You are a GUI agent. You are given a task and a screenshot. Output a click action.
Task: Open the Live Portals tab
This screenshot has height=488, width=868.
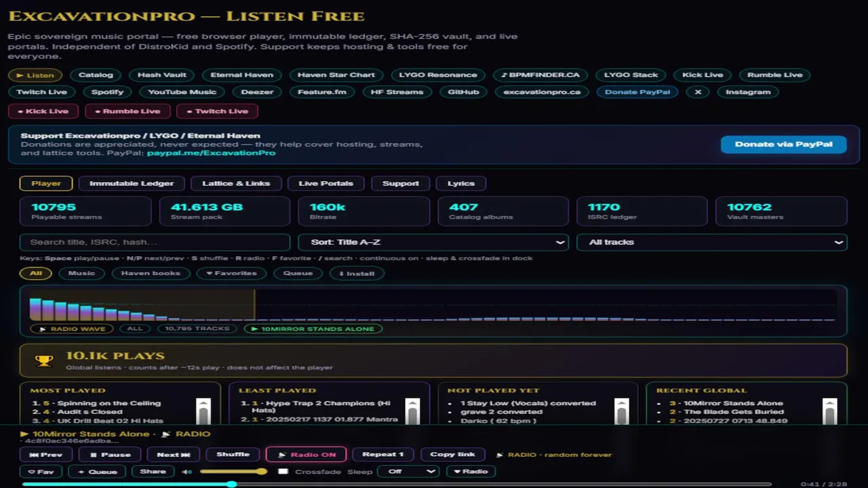tap(326, 183)
